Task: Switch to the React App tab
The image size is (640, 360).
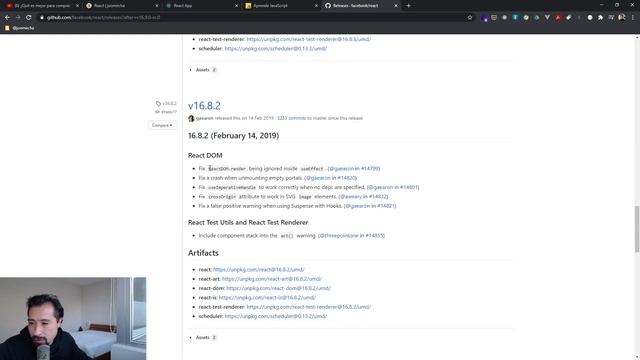Action: (201, 6)
